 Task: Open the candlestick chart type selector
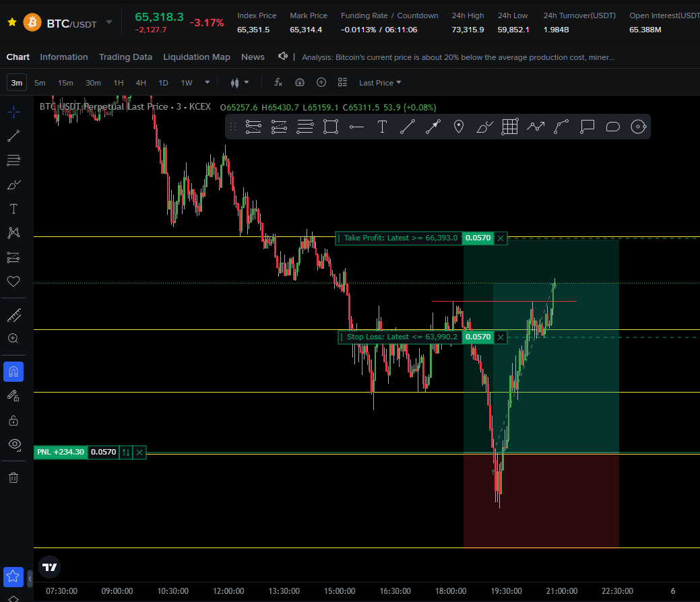239,83
